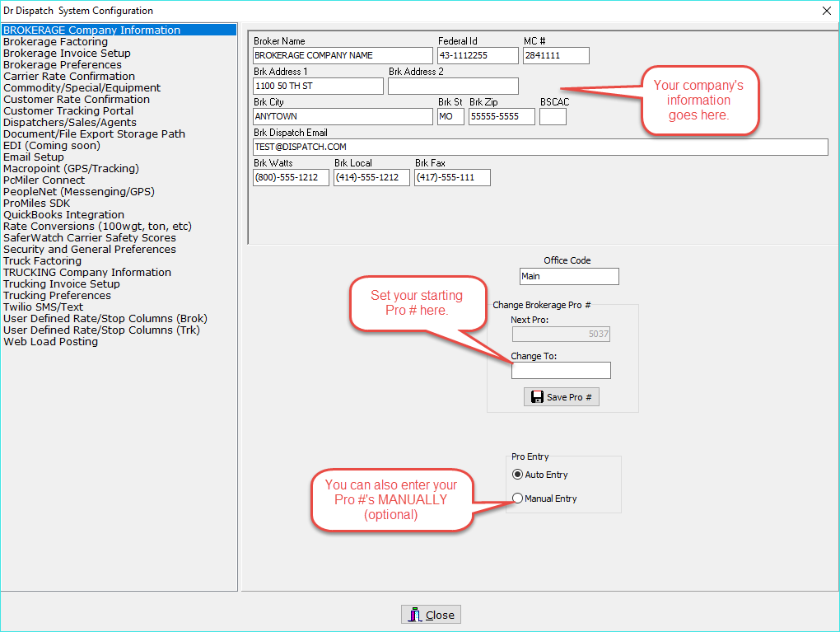Focus the Brk Zip field
The width and height of the screenshot is (840, 632).
pos(502,116)
